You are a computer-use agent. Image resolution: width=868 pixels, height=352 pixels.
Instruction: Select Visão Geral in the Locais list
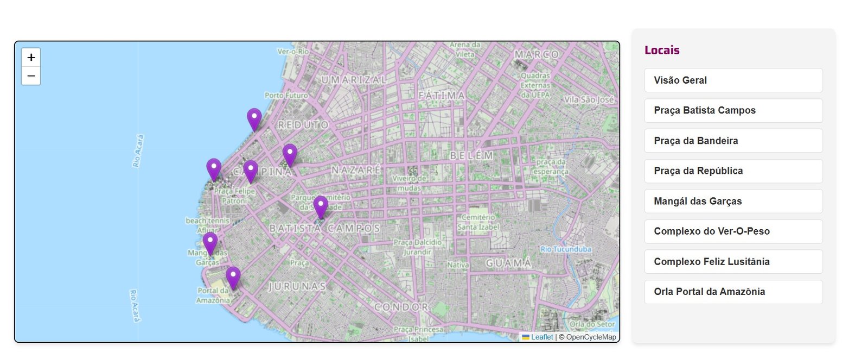733,80
